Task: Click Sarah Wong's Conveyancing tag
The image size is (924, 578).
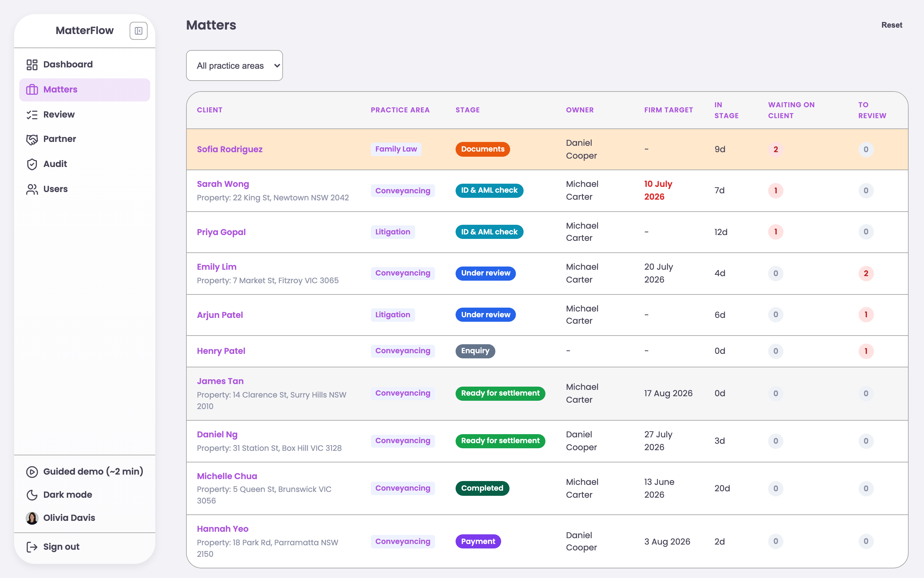Action: tap(402, 191)
